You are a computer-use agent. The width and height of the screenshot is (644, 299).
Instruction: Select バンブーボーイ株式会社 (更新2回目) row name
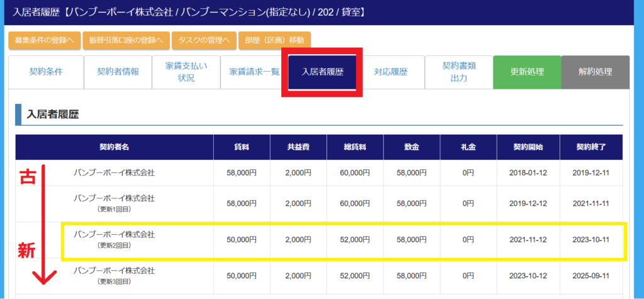click(x=114, y=239)
